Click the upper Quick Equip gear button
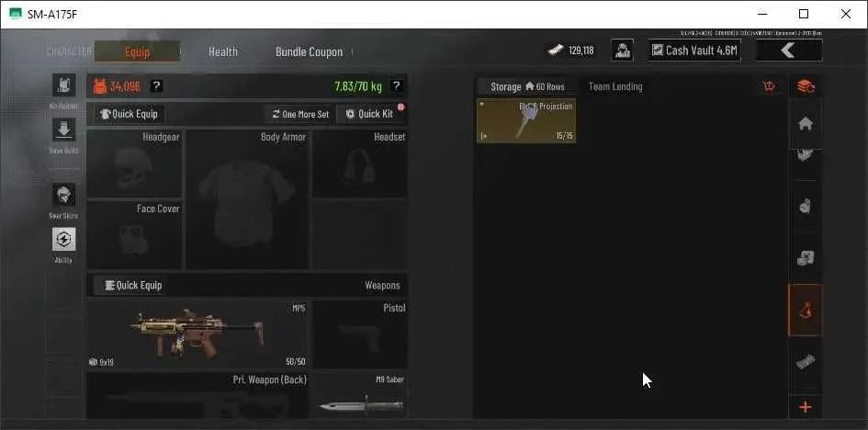This screenshot has width=868, height=430. click(130, 114)
